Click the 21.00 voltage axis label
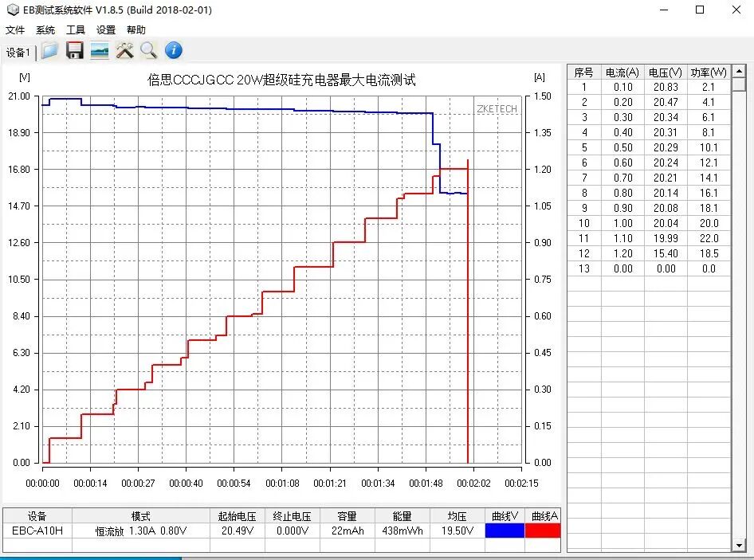Image resolution: width=754 pixels, height=560 pixels. coord(19,96)
